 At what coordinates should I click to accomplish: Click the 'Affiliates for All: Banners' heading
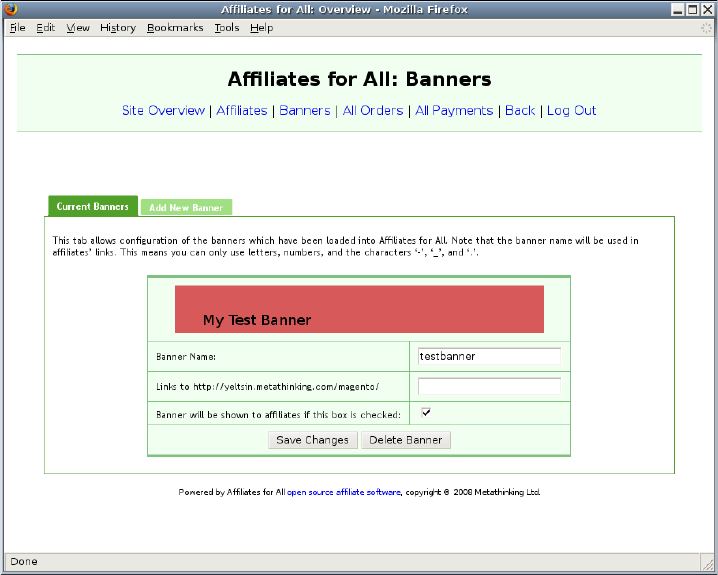(x=359, y=79)
